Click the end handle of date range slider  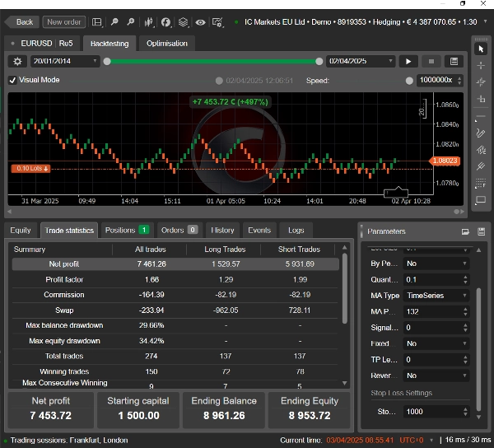(x=319, y=62)
